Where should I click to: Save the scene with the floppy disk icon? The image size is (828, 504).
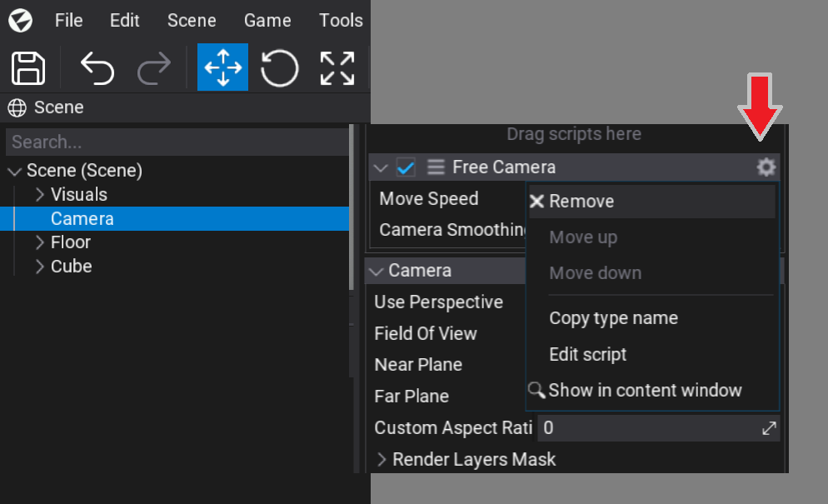click(x=29, y=68)
